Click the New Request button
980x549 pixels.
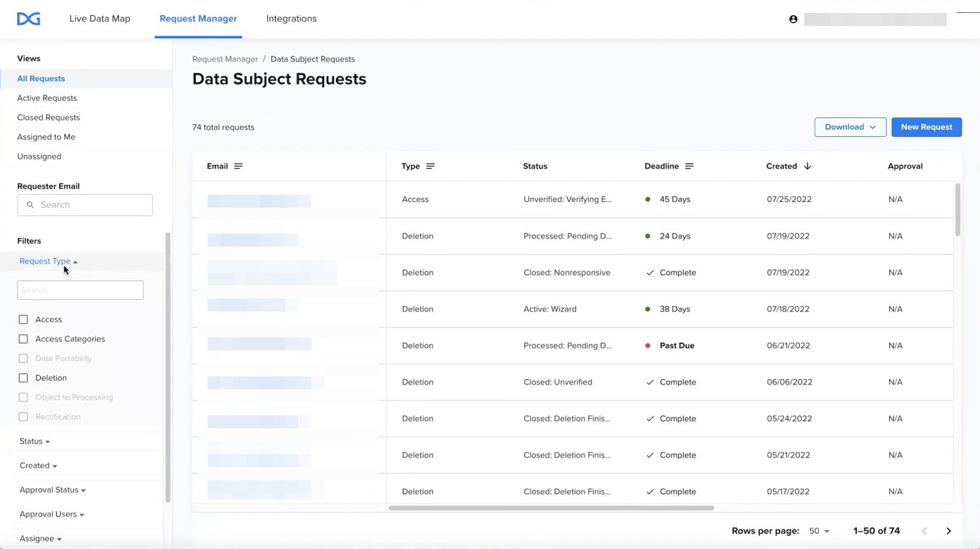[926, 127]
